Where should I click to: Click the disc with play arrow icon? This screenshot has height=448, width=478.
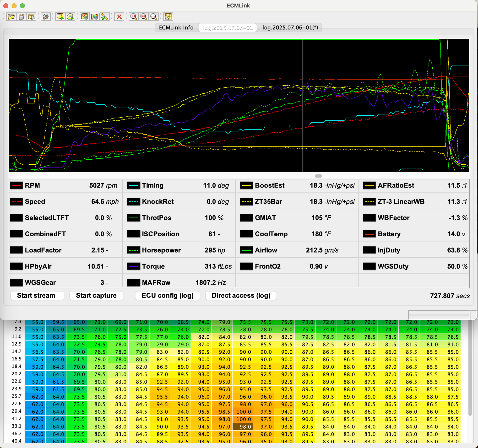tap(70, 17)
